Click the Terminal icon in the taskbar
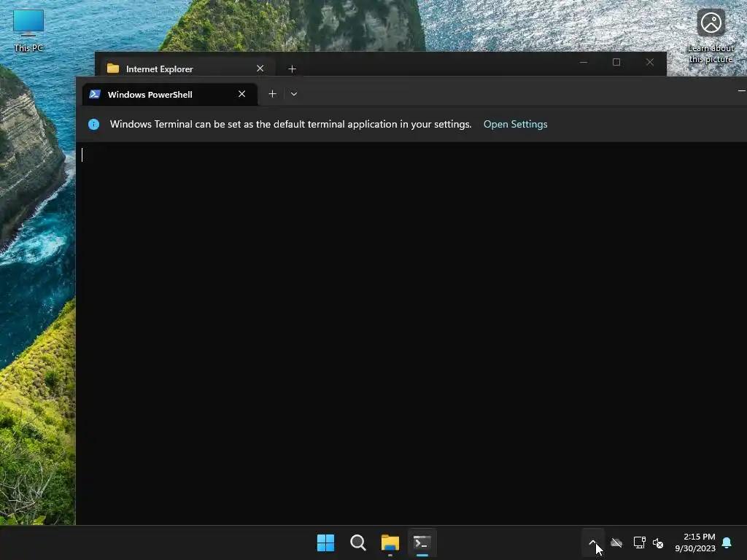This screenshot has width=747, height=560. [x=422, y=542]
